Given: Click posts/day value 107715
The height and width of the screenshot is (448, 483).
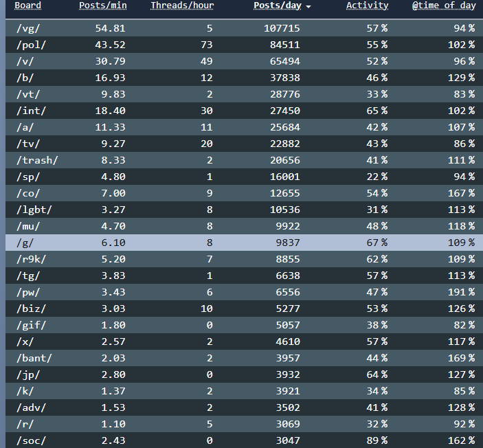Looking at the screenshot, I should (x=282, y=28).
